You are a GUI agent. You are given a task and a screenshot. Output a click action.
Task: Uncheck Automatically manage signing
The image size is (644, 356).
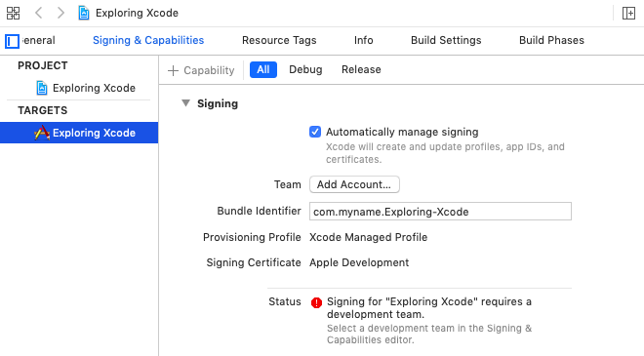pos(315,132)
